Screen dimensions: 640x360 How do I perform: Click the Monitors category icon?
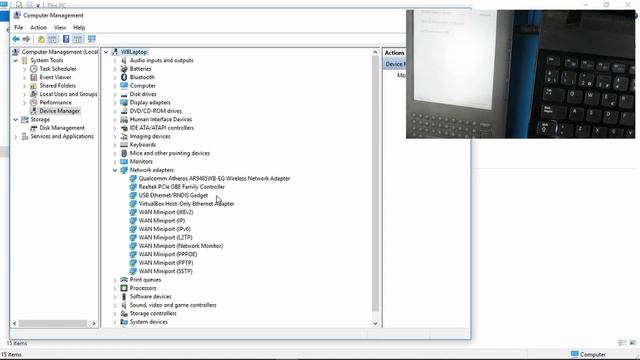click(124, 162)
